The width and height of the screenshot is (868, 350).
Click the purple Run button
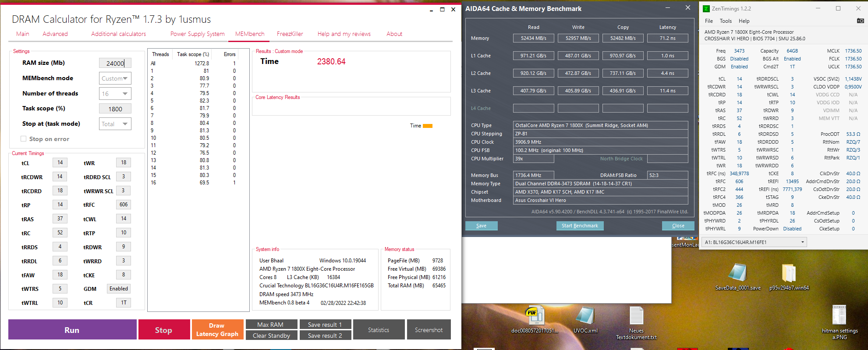(x=72, y=330)
